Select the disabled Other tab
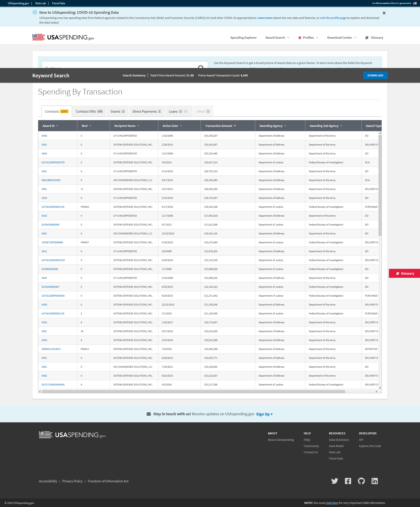 [x=203, y=111]
